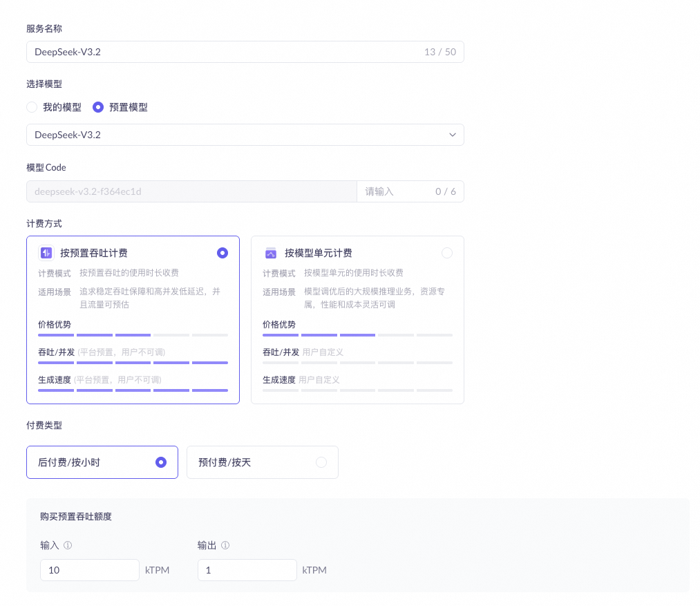The image size is (700, 606).
Task: Select the 我的模型 radio button
Action: click(32, 107)
